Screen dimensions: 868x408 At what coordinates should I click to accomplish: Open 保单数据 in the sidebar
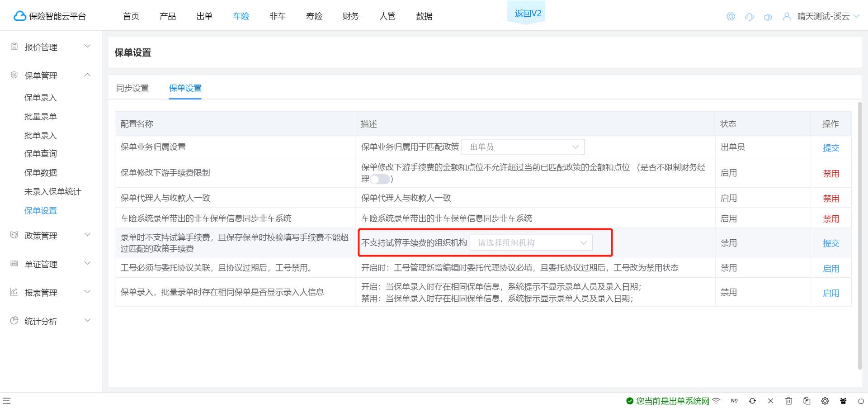(41, 173)
